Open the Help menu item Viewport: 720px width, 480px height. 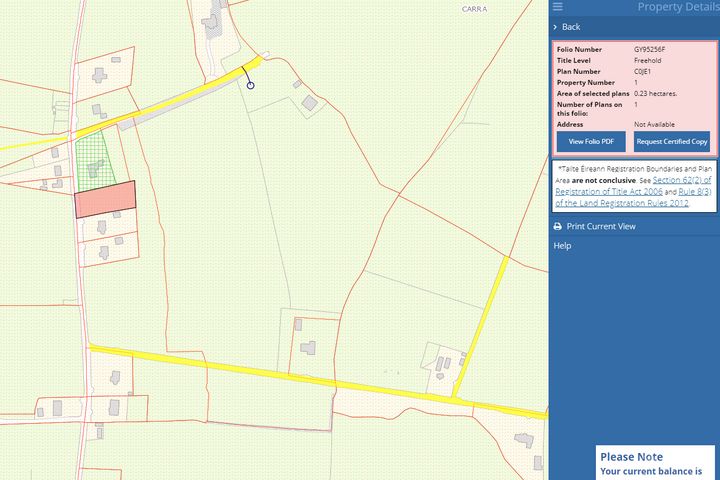point(563,246)
